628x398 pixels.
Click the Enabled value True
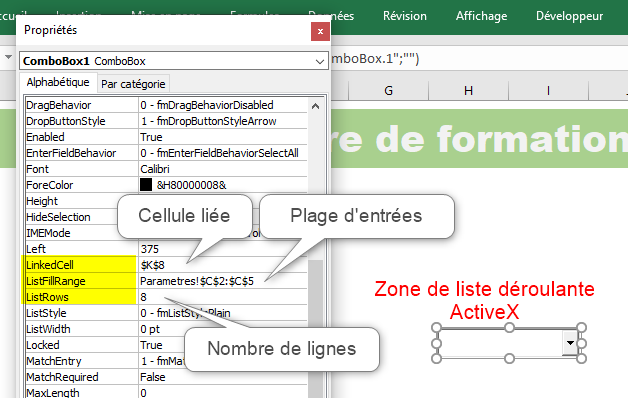click(151, 137)
